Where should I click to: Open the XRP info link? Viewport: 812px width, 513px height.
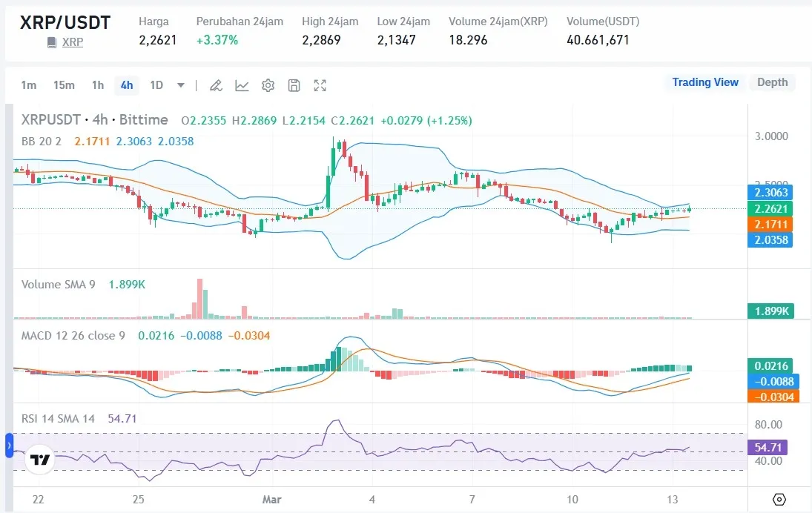pyautogui.click(x=73, y=42)
